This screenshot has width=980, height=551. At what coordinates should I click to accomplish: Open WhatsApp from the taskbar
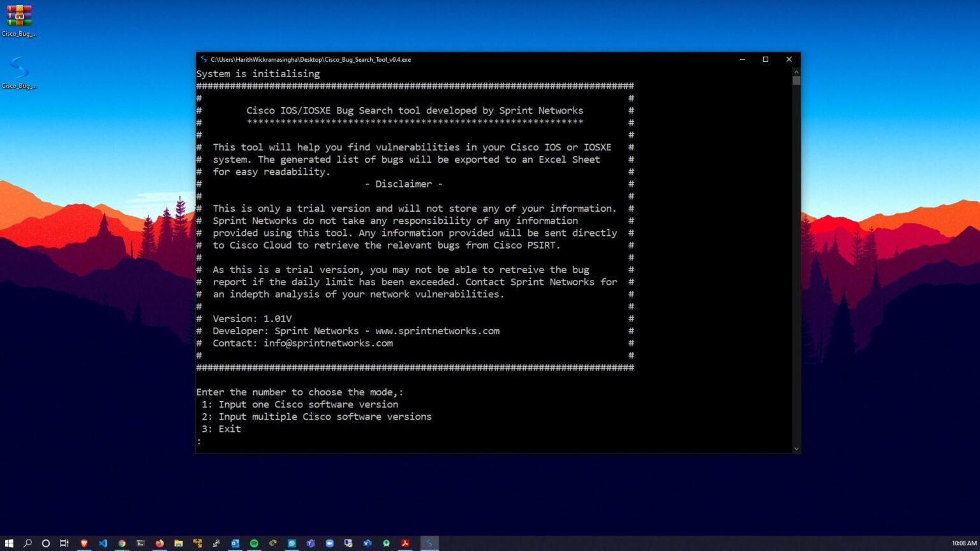(x=291, y=543)
